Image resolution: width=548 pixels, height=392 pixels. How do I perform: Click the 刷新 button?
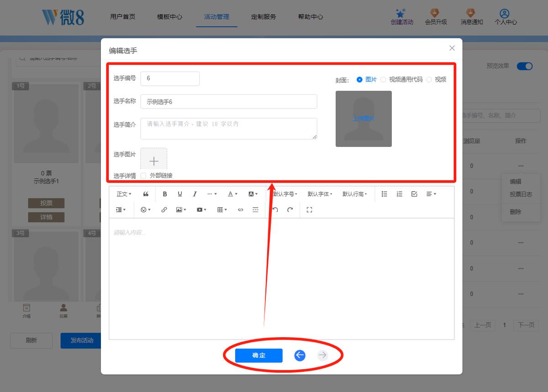pos(32,340)
